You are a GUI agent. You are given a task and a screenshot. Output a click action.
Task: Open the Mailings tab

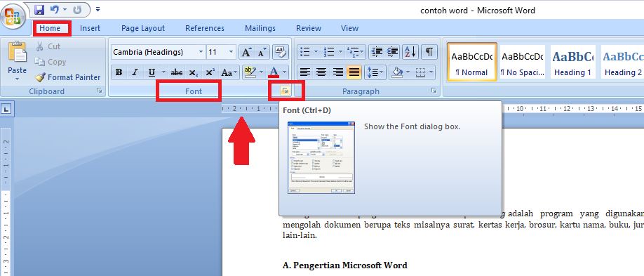(x=260, y=28)
